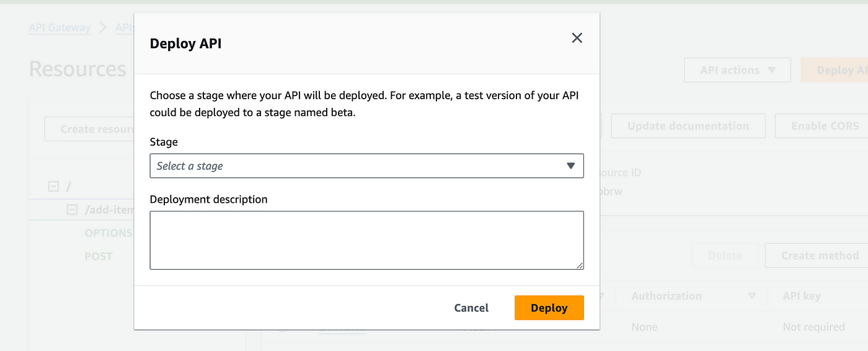Viewport: 868px width, 351px height.
Task: Click the background Deploy API button
Action: click(x=838, y=70)
